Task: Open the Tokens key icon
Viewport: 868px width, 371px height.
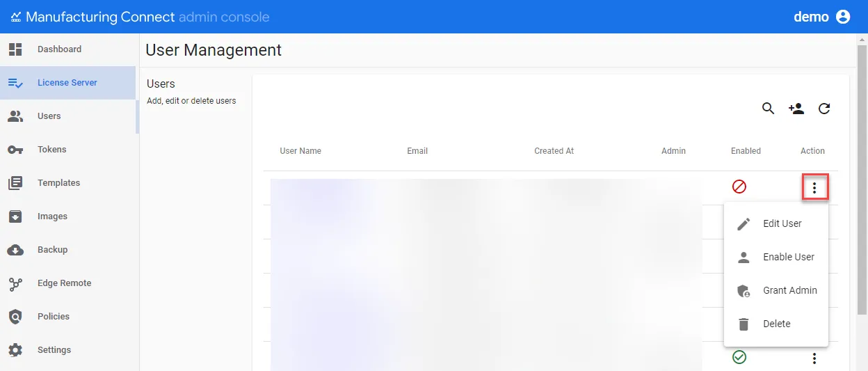Action: coord(15,150)
